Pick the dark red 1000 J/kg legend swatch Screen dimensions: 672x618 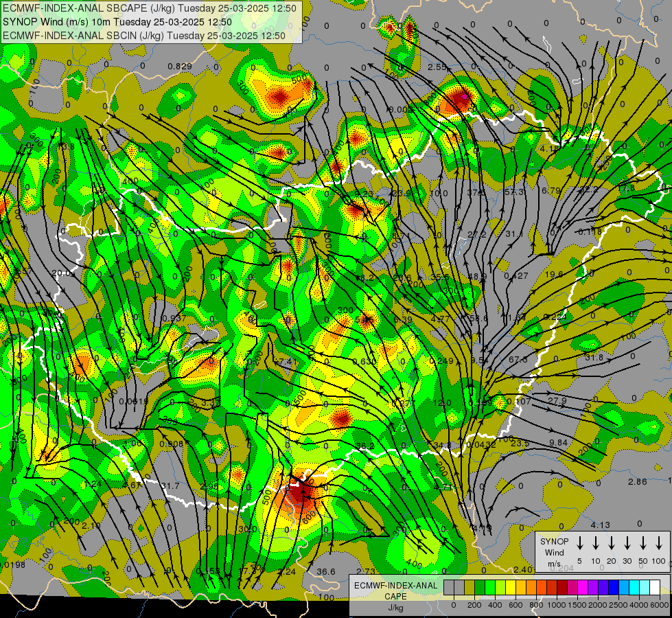tap(562, 588)
